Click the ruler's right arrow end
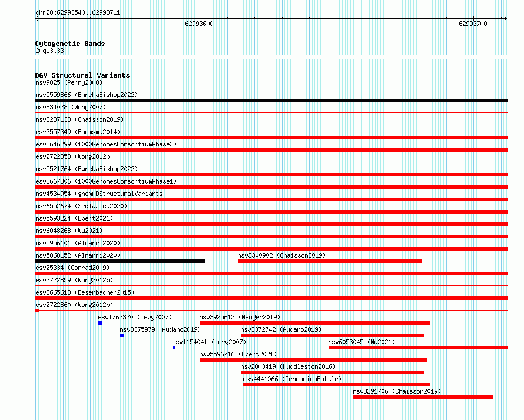Viewport: 524px width, 420px height. coord(505,19)
